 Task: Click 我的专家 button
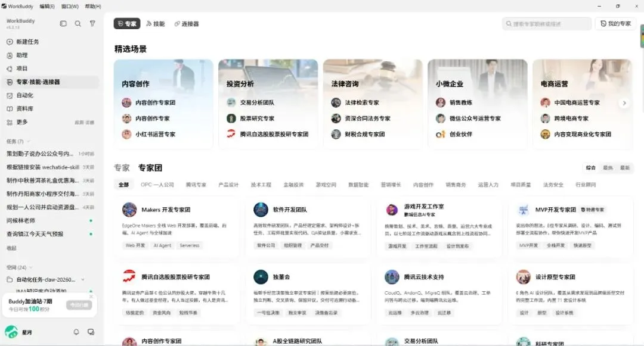615,24
